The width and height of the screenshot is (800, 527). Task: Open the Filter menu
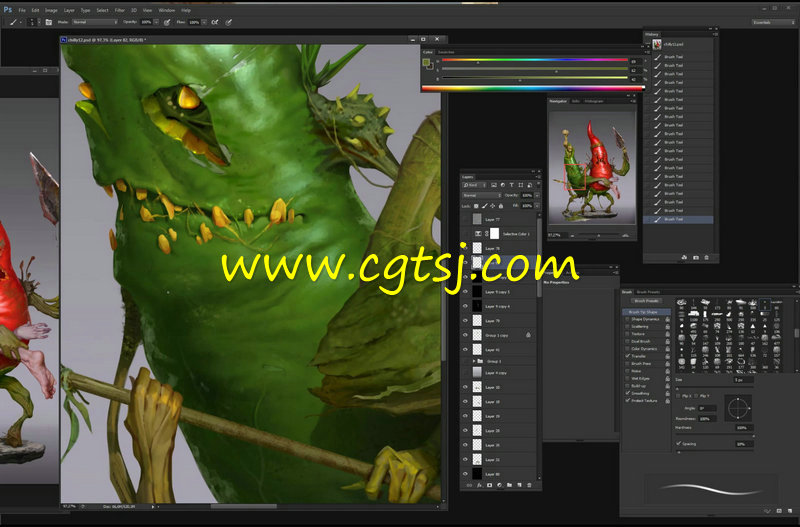(x=119, y=10)
